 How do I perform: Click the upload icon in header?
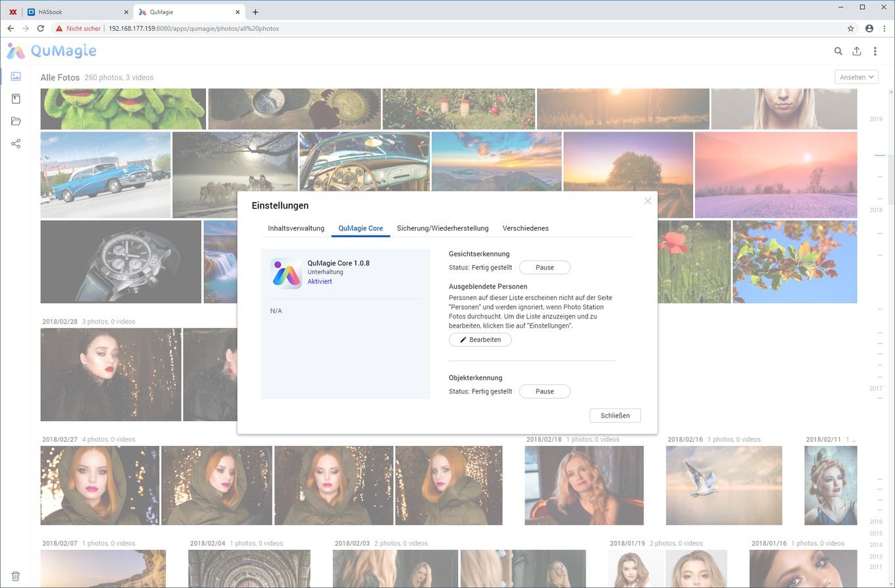[856, 51]
